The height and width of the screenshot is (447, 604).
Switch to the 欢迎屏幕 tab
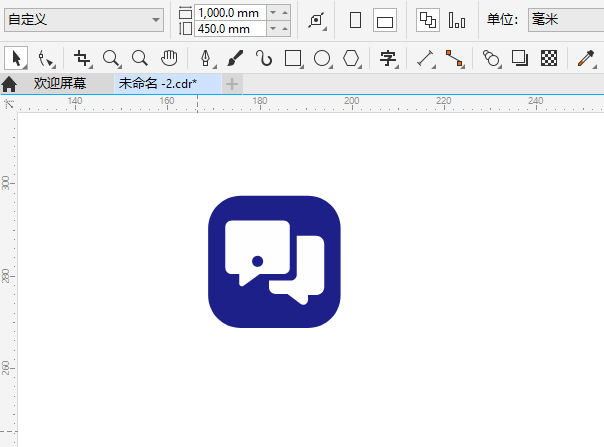[x=60, y=84]
